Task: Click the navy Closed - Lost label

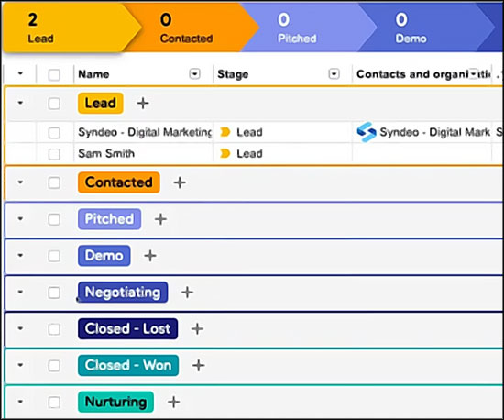Action: [x=127, y=328]
